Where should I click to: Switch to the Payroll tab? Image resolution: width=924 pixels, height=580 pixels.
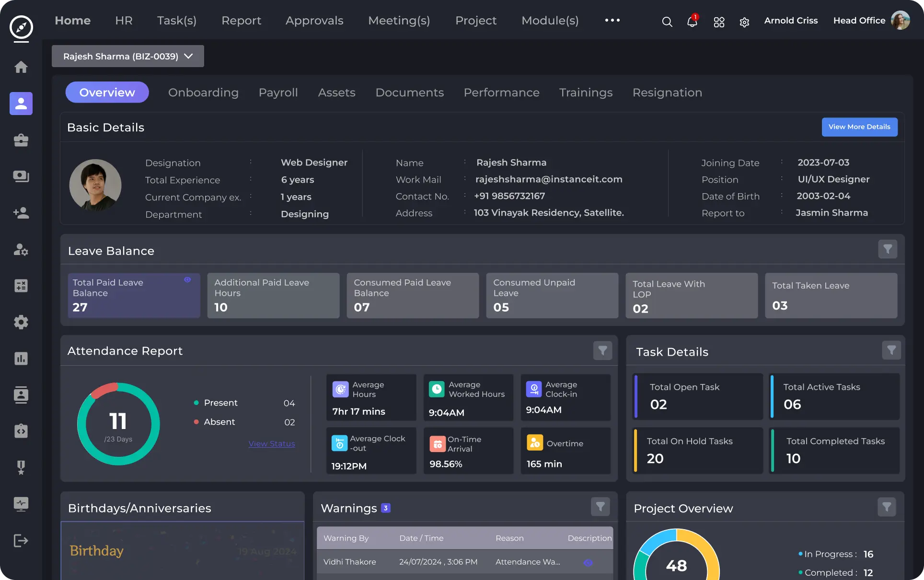point(278,93)
